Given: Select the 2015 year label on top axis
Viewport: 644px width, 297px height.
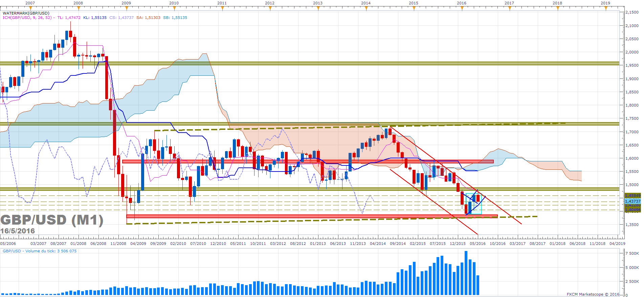Looking at the screenshot, I should (x=414, y=3).
